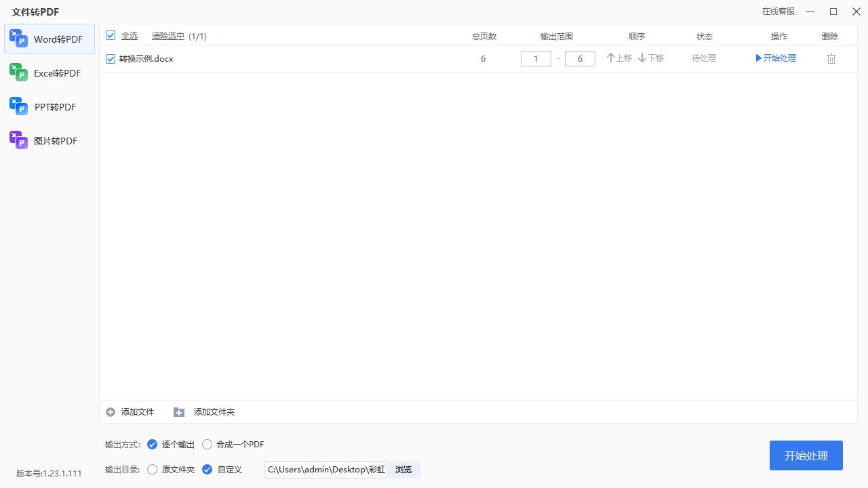
Task: Click 浏览 to choose output folder
Action: [x=403, y=469]
